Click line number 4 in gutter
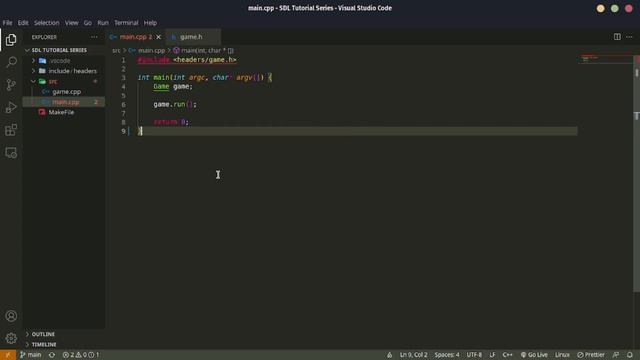The width and height of the screenshot is (640, 360). tap(123, 87)
